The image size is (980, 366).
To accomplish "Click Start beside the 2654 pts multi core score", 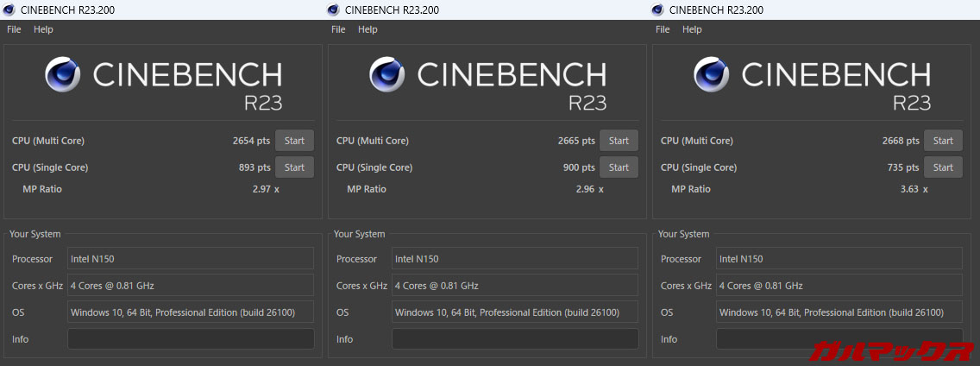I will (294, 141).
